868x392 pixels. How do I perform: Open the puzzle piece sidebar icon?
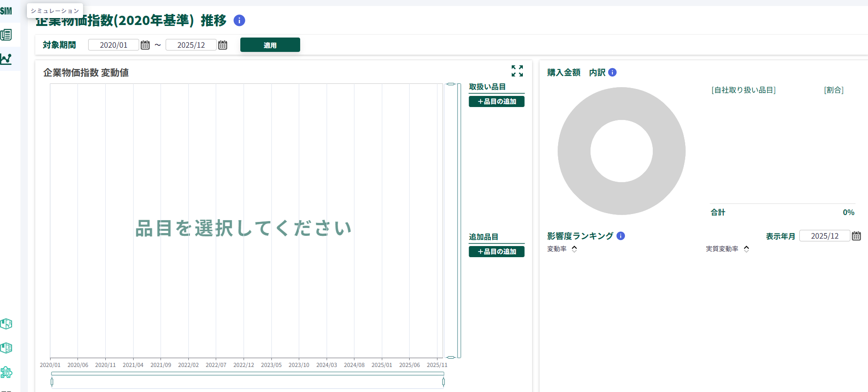point(6,372)
